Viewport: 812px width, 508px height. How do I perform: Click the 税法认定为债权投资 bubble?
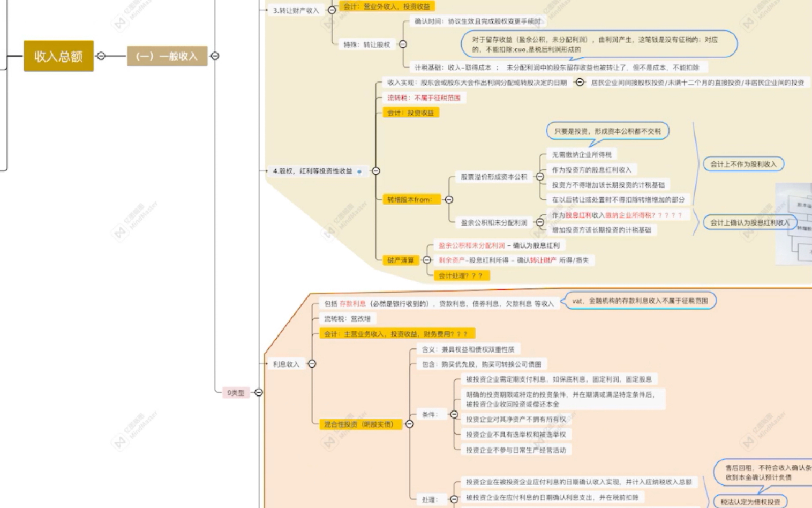pyautogui.click(x=750, y=502)
